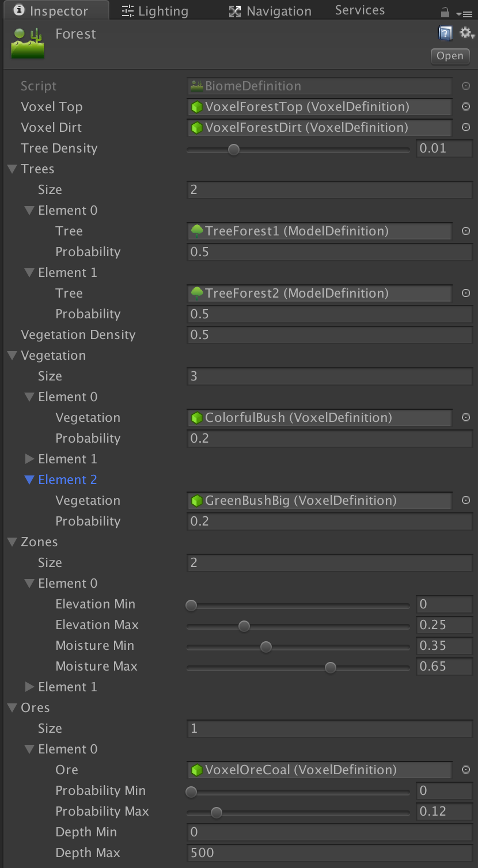Click the Tree Density slider handle
This screenshot has width=478, height=868.
(234, 150)
